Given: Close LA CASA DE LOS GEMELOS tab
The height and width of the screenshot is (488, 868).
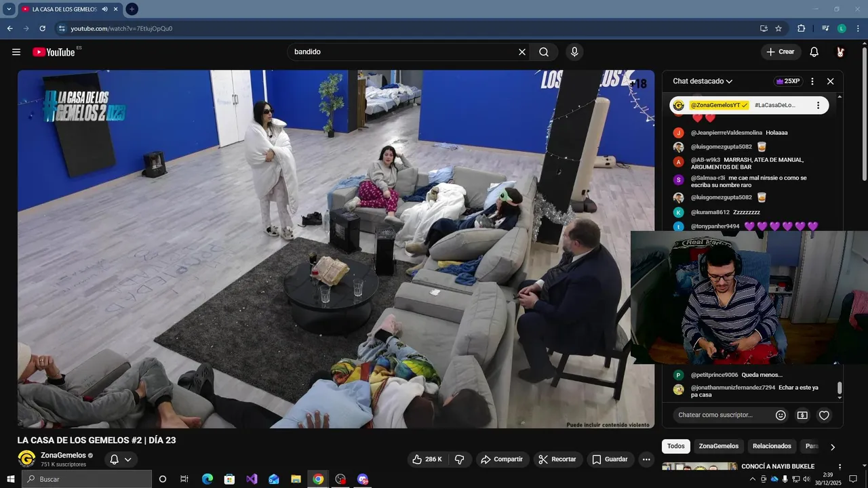Looking at the screenshot, I should tap(115, 9).
